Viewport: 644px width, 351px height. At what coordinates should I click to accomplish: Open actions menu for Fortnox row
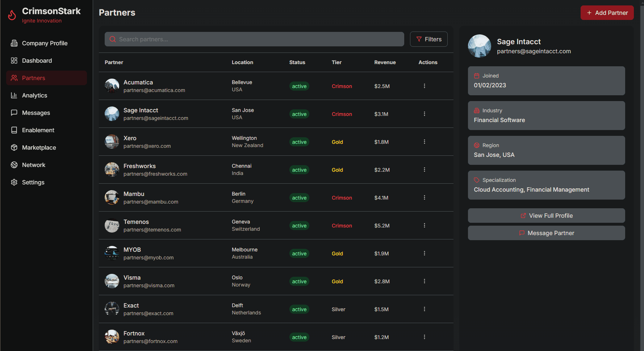425,337
